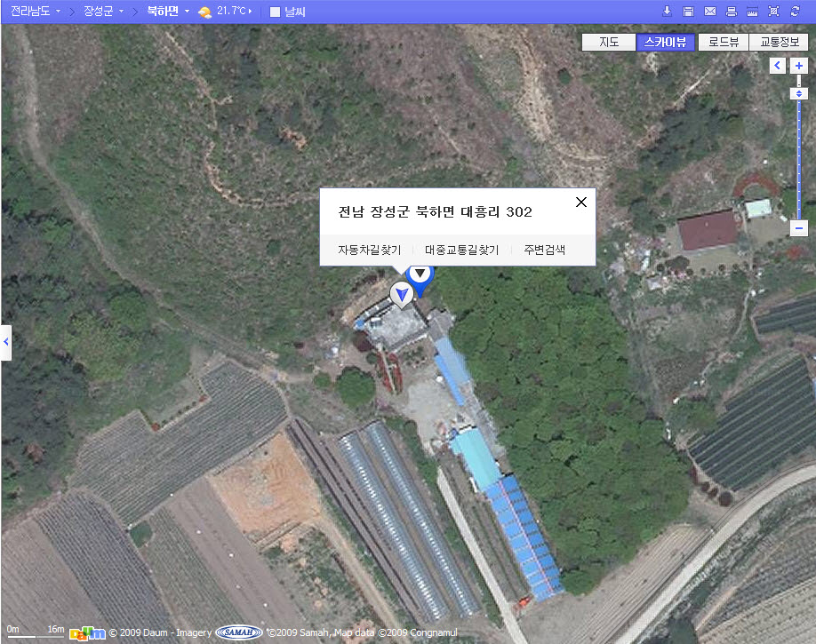This screenshot has width=816, height=644.
Task: Click the weather sun-cloud icon
Action: [205, 12]
